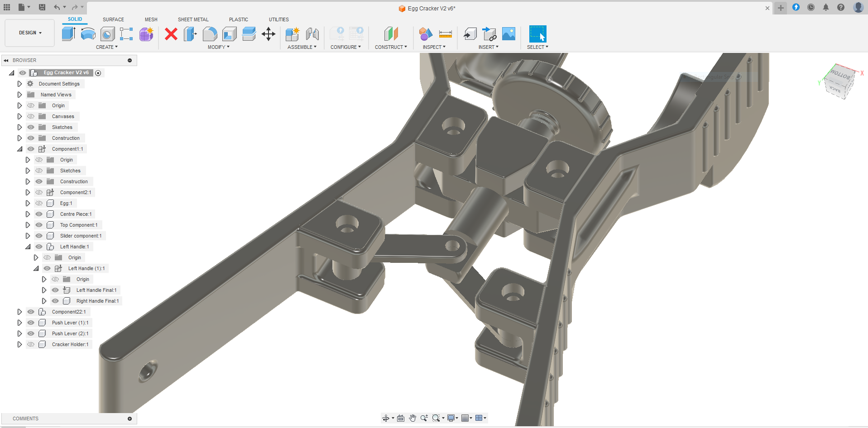Show the Cracker Holder:1 component
The width and height of the screenshot is (868, 428).
pyautogui.click(x=31, y=344)
